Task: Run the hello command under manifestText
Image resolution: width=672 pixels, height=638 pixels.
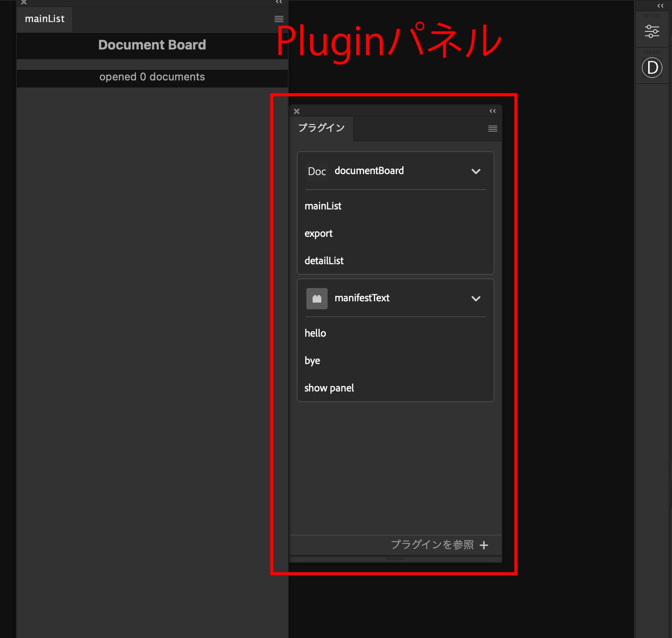Action: pos(315,333)
